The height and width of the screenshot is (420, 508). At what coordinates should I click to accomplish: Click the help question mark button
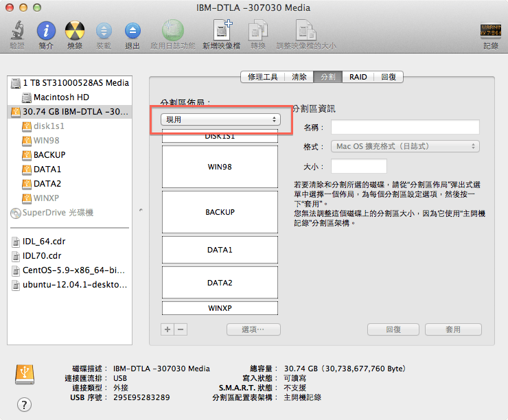click(x=24, y=405)
